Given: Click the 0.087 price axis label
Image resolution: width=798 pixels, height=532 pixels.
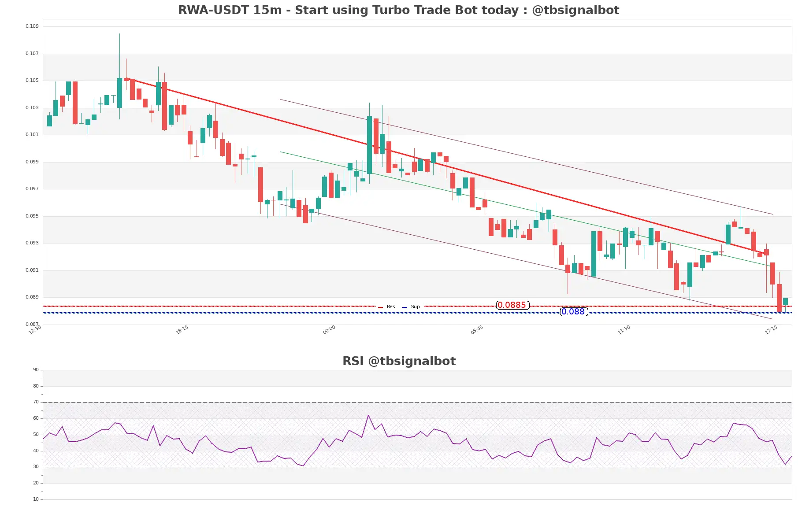Looking at the screenshot, I should pyautogui.click(x=32, y=325).
